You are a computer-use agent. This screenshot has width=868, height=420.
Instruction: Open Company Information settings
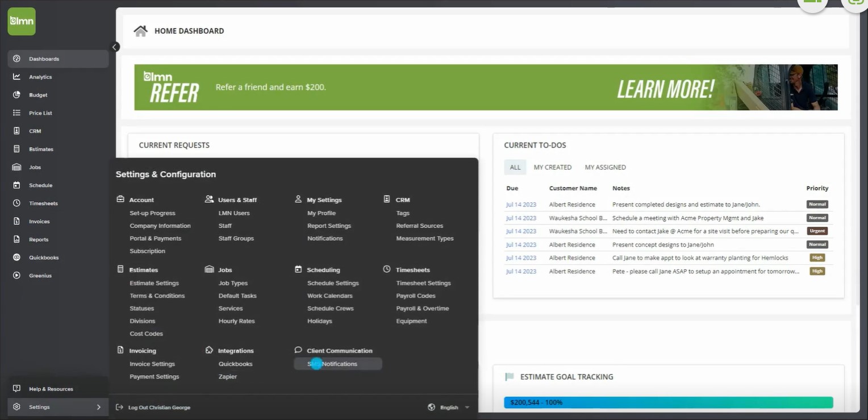click(160, 226)
